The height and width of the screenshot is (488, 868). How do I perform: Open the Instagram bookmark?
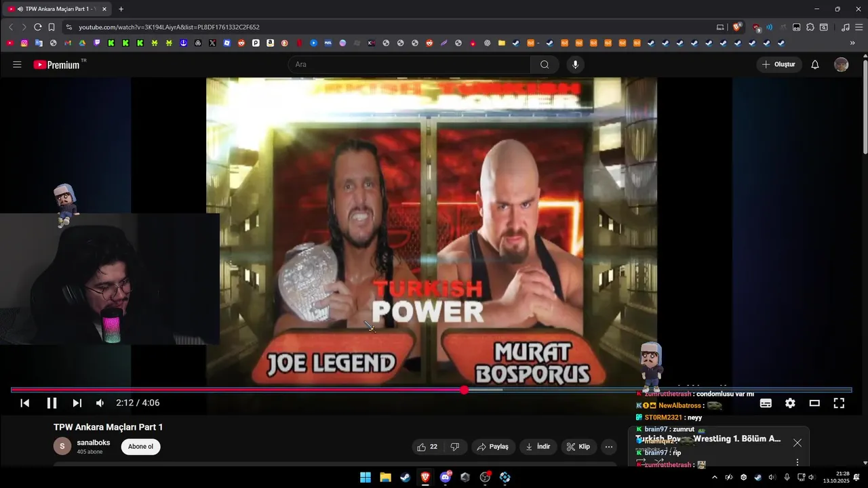24,43
